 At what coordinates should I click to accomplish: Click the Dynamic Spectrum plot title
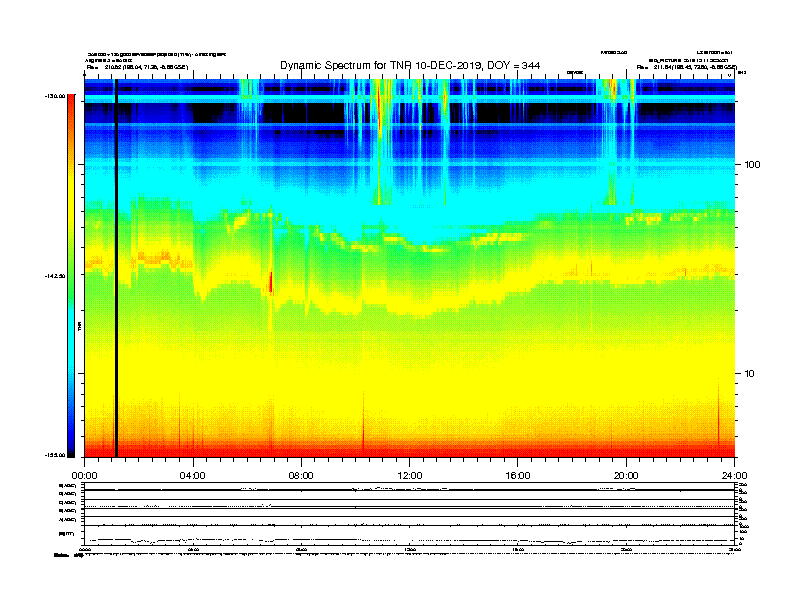coord(410,65)
